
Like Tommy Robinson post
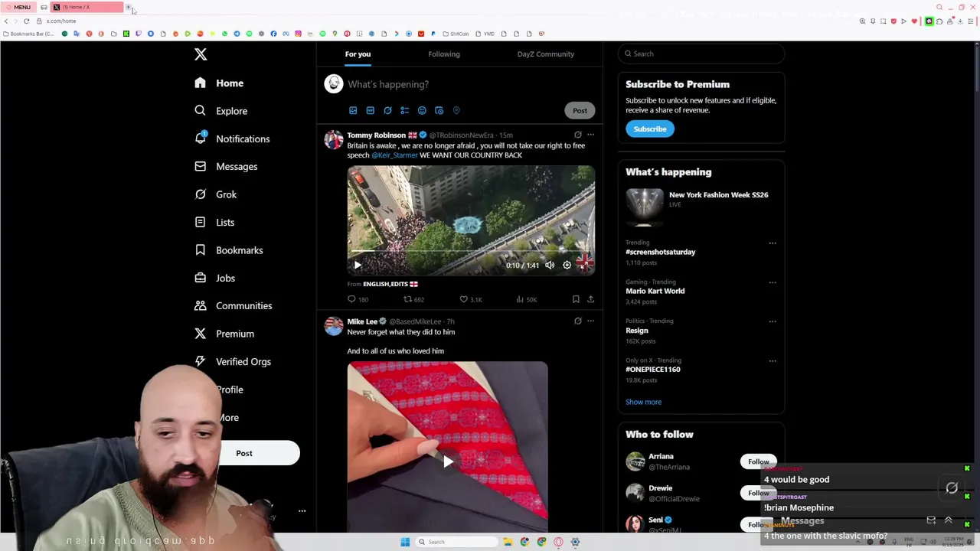[x=470, y=299]
